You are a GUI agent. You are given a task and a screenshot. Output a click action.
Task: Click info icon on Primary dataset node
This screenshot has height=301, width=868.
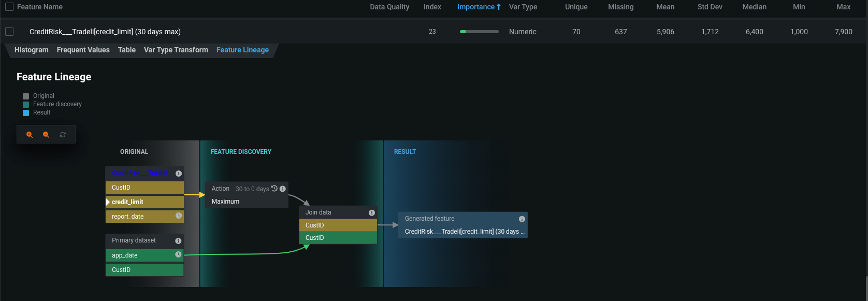tap(178, 241)
